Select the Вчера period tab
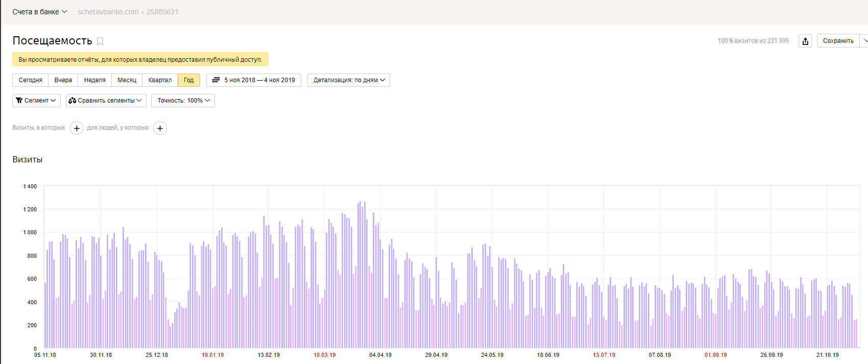Viewport: 868px width, 364px height. point(63,80)
